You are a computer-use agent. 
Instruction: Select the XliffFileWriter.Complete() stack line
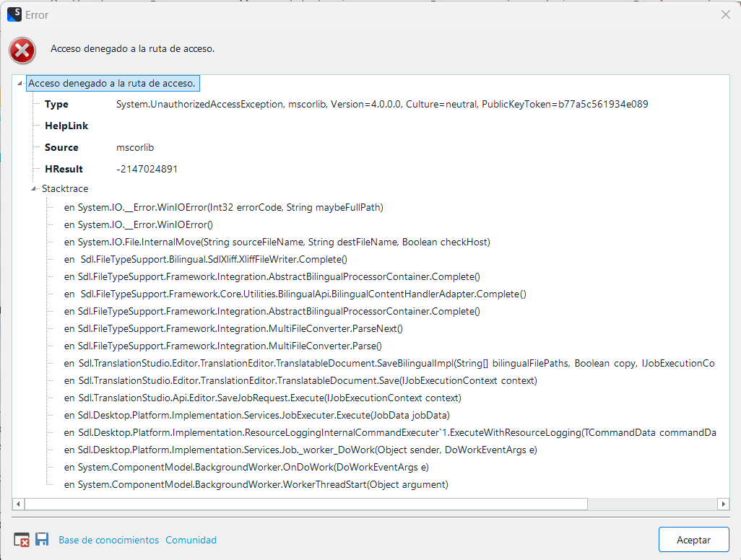coord(206,259)
